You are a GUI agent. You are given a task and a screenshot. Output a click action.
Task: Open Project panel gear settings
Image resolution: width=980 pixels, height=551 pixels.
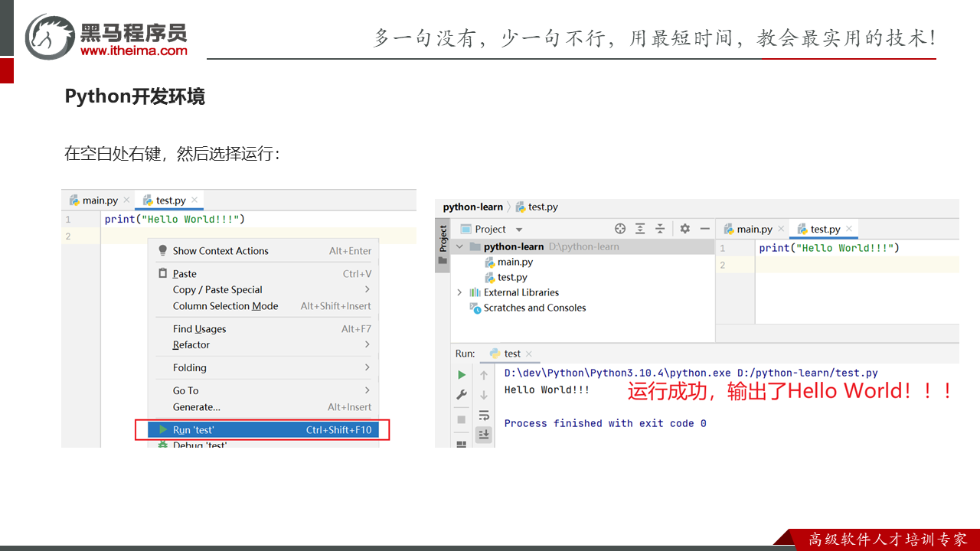(x=685, y=229)
